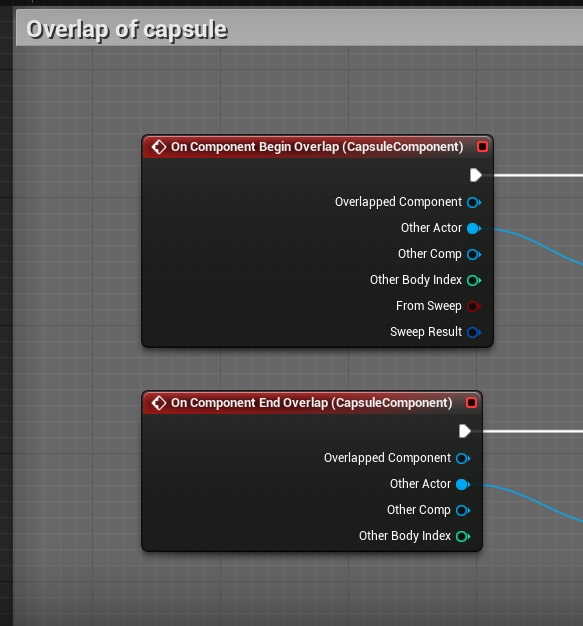Click Other Comp pin on Begin Overlap

pyautogui.click(x=474, y=254)
